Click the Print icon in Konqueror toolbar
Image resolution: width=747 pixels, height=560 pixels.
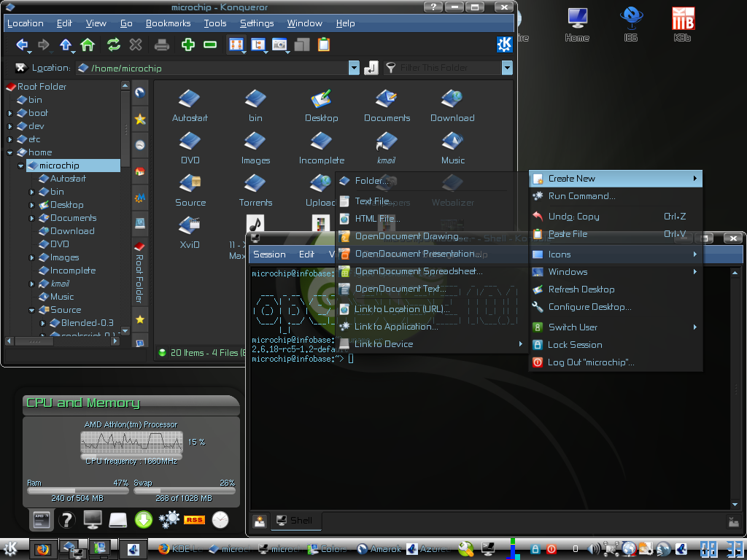point(162,45)
